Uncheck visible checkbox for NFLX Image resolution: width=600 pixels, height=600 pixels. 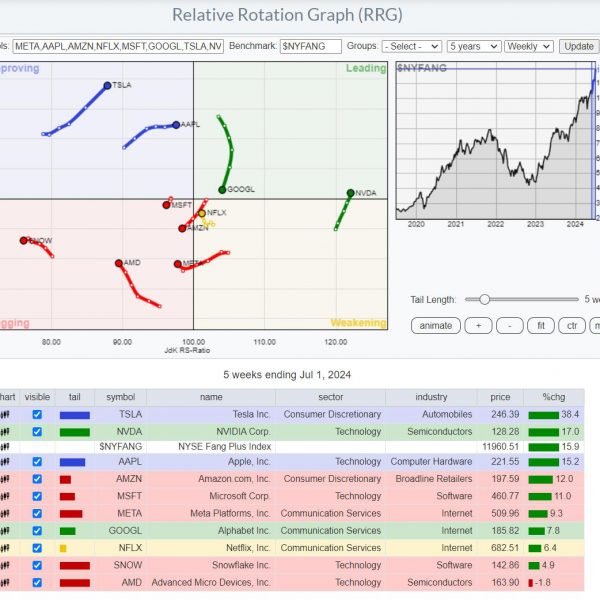click(x=37, y=548)
